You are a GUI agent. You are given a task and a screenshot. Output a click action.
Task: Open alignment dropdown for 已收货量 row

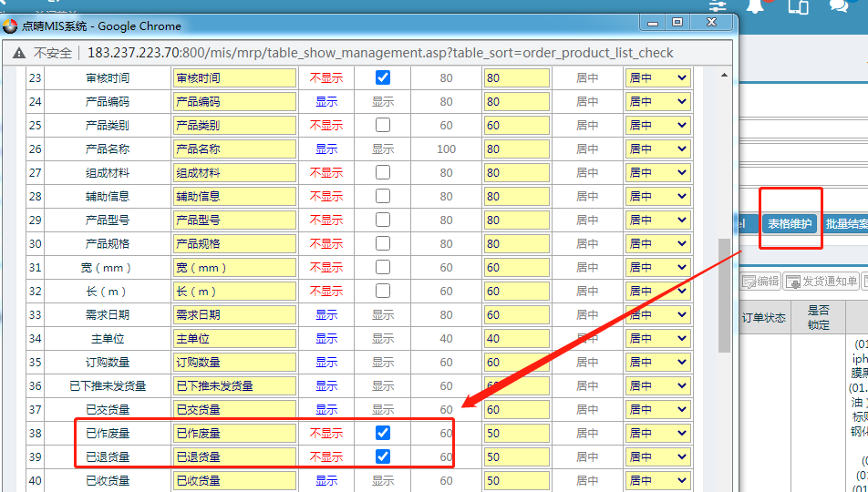(657, 481)
